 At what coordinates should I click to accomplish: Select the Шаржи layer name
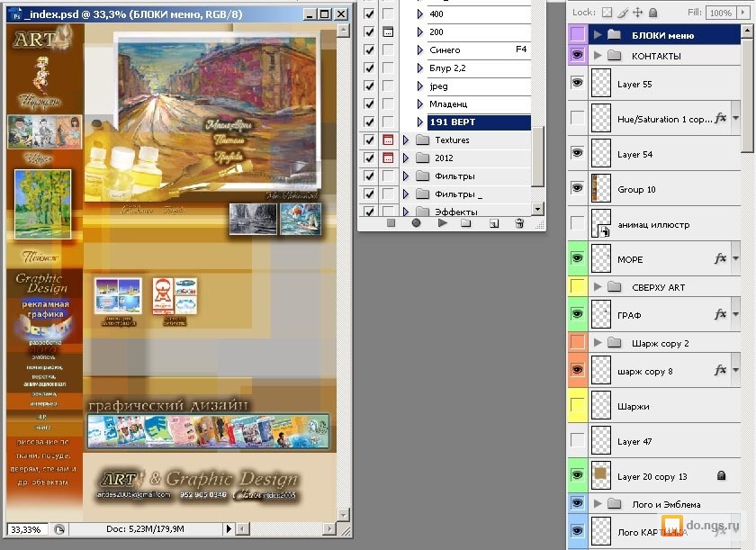click(633, 406)
